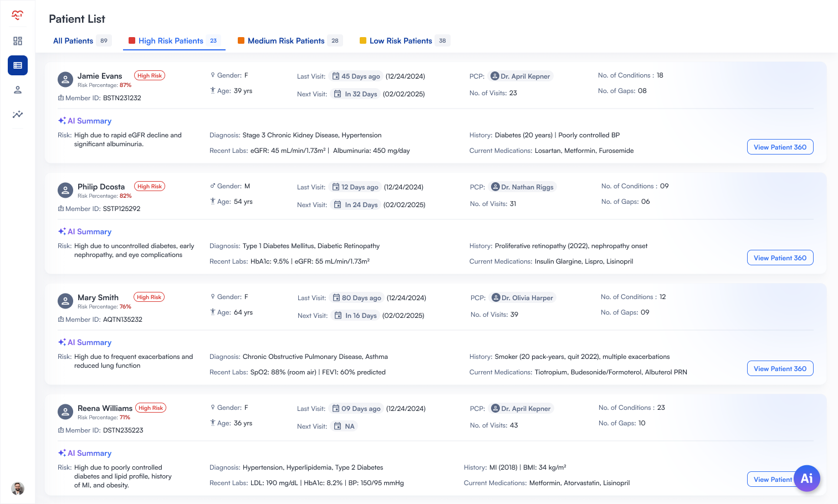Click the Ai assistant icon at bottom right
Screen dimensions: 838x504
[807, 478]
